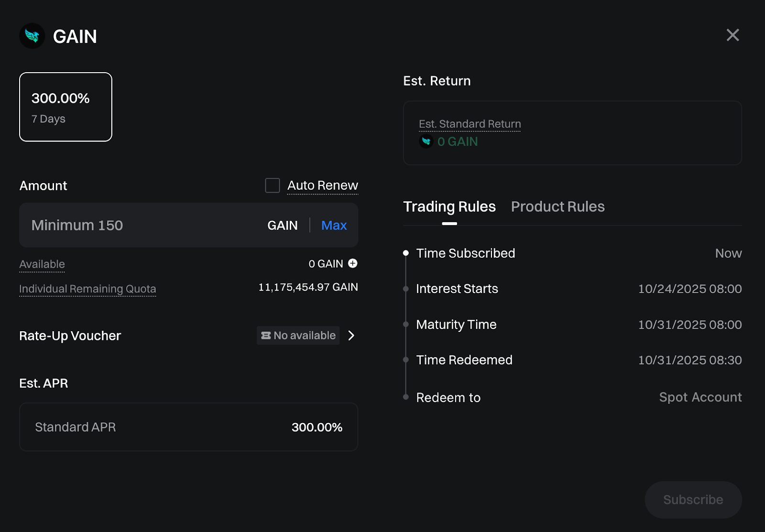Select the 300.00% 7 Days term option
765x532 pixels.
tap(66, 107)
